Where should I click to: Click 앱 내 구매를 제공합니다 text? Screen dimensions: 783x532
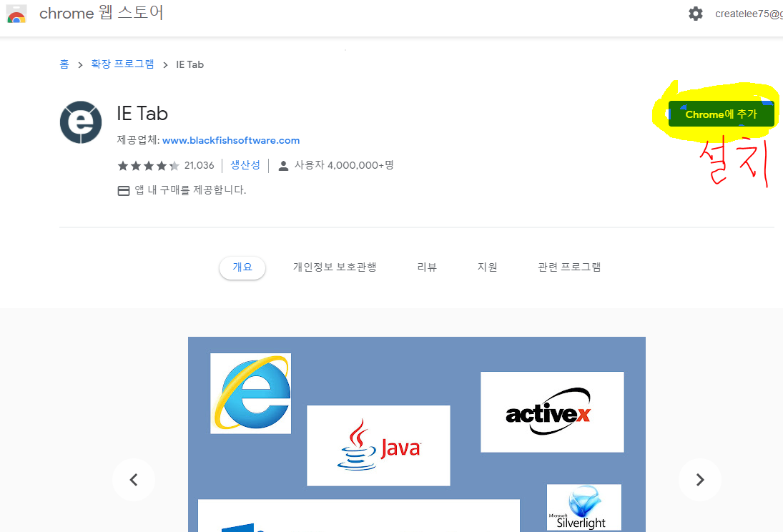(x=190, y=189)
